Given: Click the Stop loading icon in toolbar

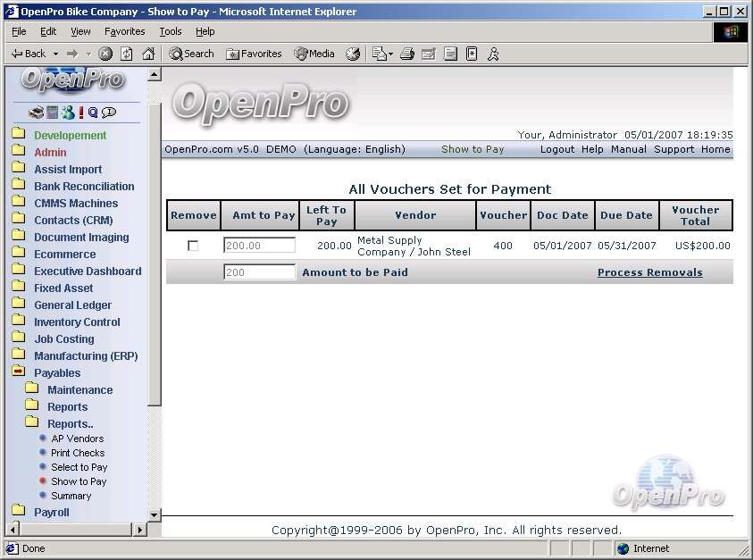Looking at the screenshot, I should (x=105, y=54).
